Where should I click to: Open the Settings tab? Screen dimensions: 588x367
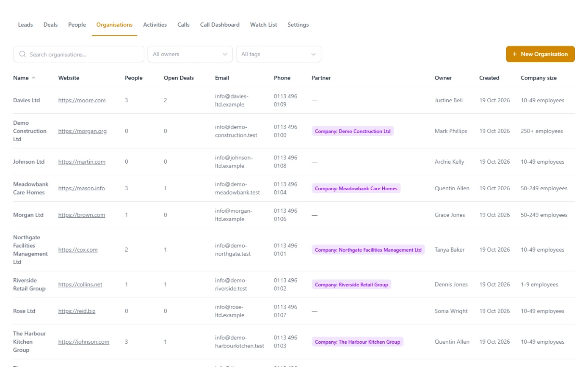pos(298,25)
